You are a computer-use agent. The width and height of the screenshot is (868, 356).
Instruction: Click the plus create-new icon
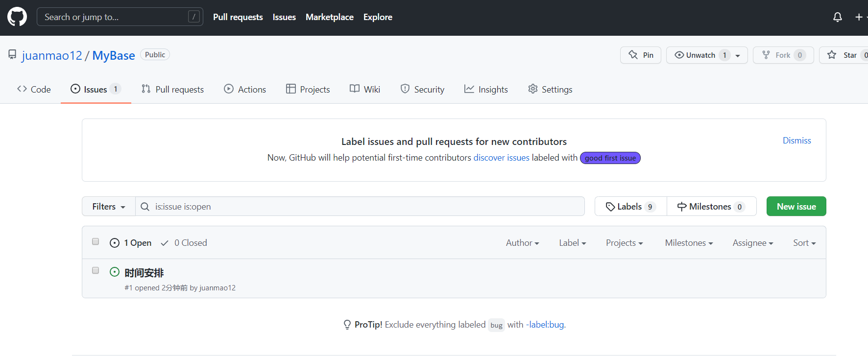pyautogui.click(x=859, y=17)
